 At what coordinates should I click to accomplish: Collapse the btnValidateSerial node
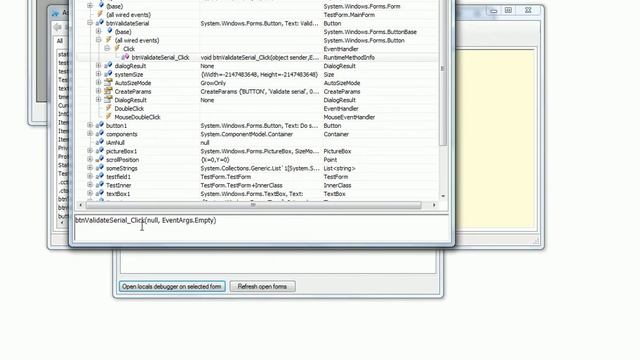pyautogui.click(x=90, y=23)
